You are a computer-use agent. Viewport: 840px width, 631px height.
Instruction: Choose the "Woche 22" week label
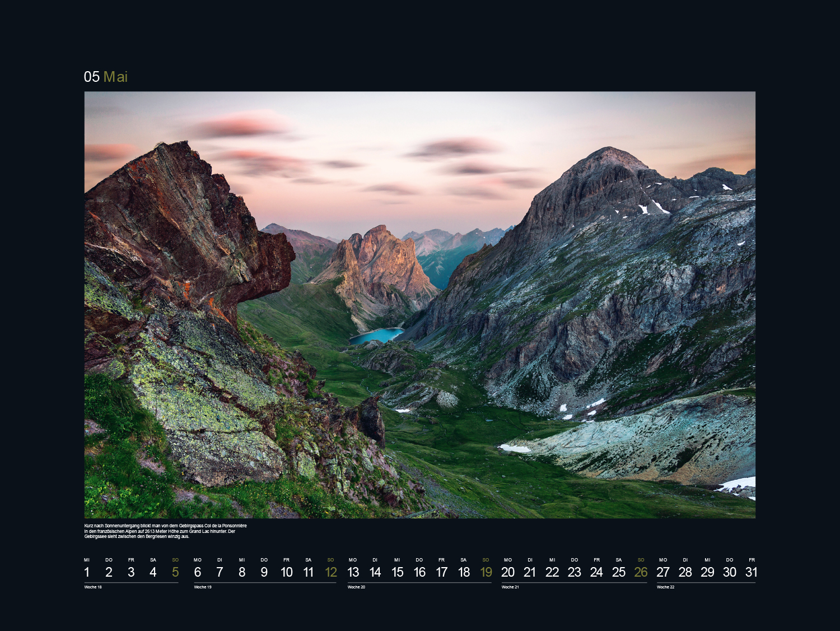click(665, 587)
